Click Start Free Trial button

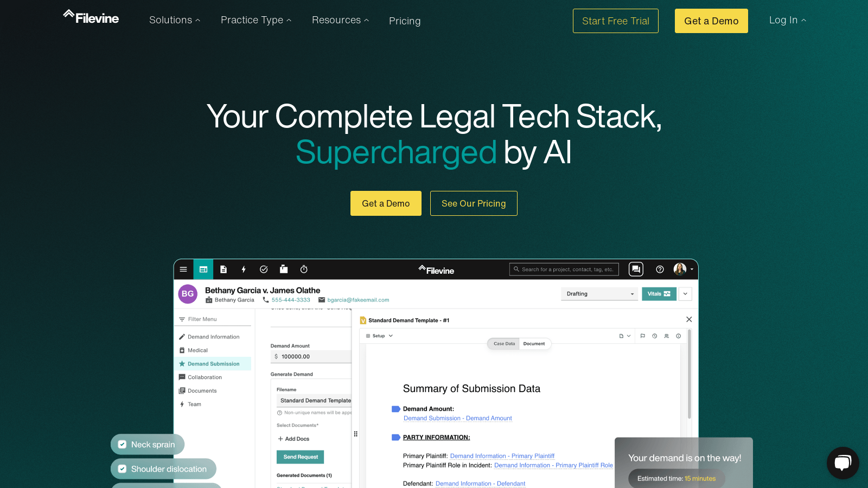click(x=616, y=21)
